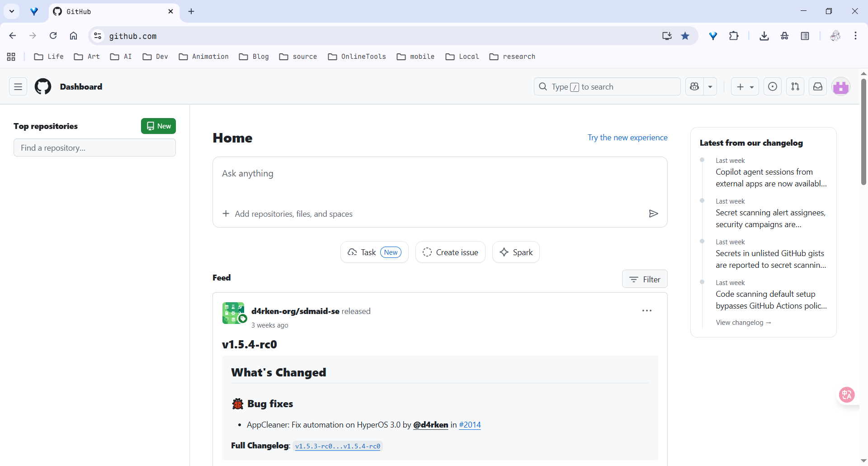Open the feed item three-dots menu
This screenshot has width=868, height=466.
(x=647, y=311)
